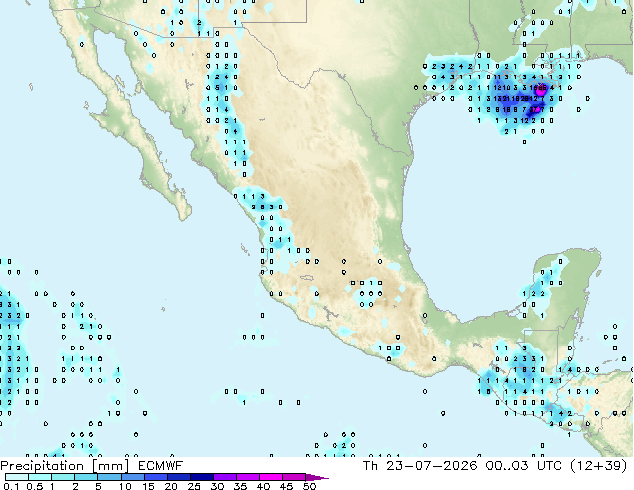Click the 10–15 mm legend swatch

(x=133, y=477)
